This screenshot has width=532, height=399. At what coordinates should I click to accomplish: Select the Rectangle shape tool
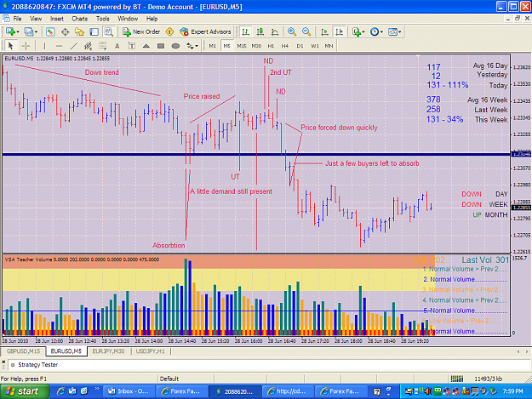(161, 46)
